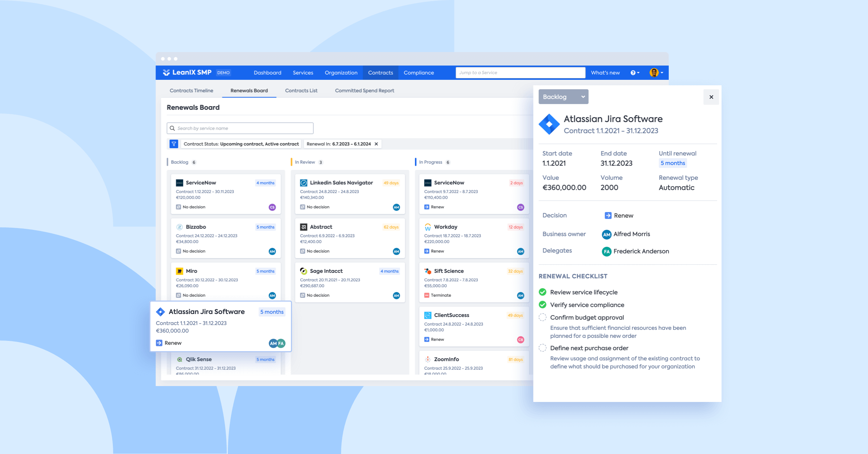Uncheck Verify service compliance
This screenshot has height=454, width=868.
tap(542, 305)
